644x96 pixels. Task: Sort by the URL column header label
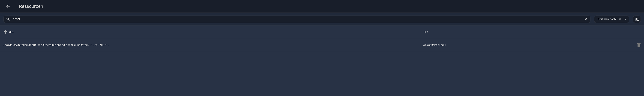(12, 32)
